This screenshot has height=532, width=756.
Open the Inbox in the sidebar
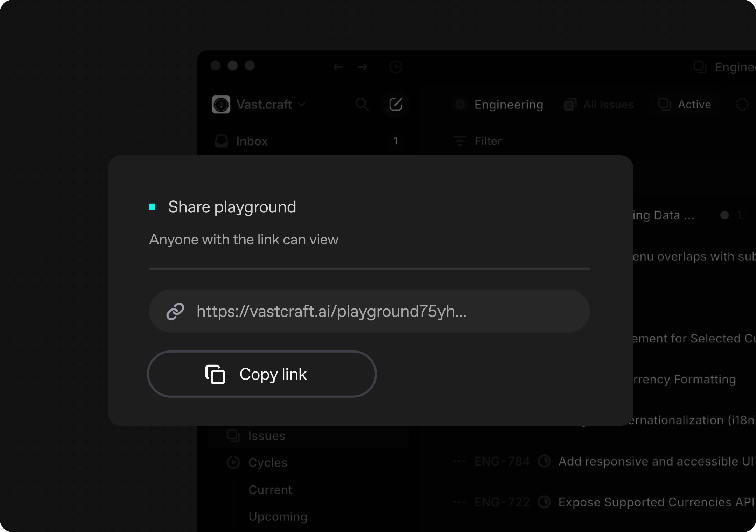[252, 141]
